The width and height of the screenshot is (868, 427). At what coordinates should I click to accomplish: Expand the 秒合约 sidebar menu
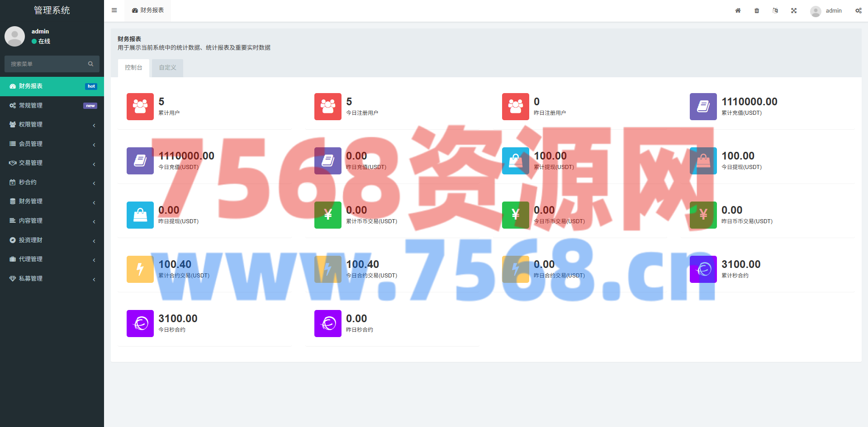click(x=52, y=183)
